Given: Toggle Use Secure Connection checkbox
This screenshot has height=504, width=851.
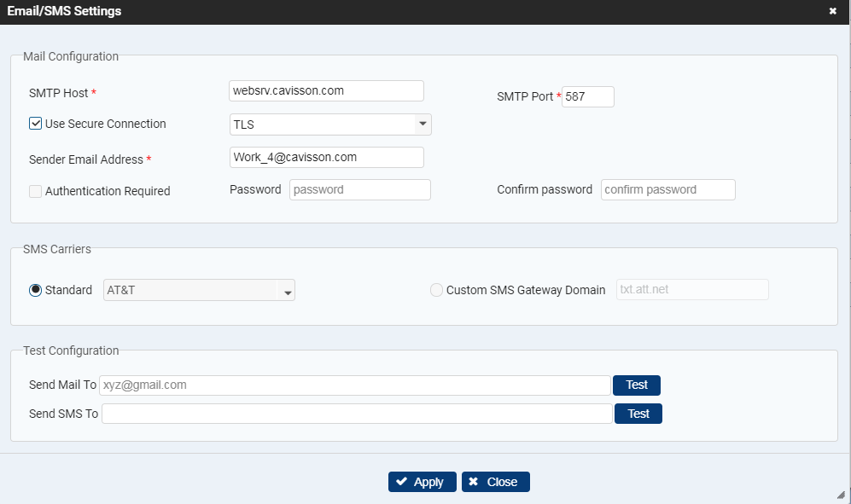Looking at the screenshot, I should point(35,124).
